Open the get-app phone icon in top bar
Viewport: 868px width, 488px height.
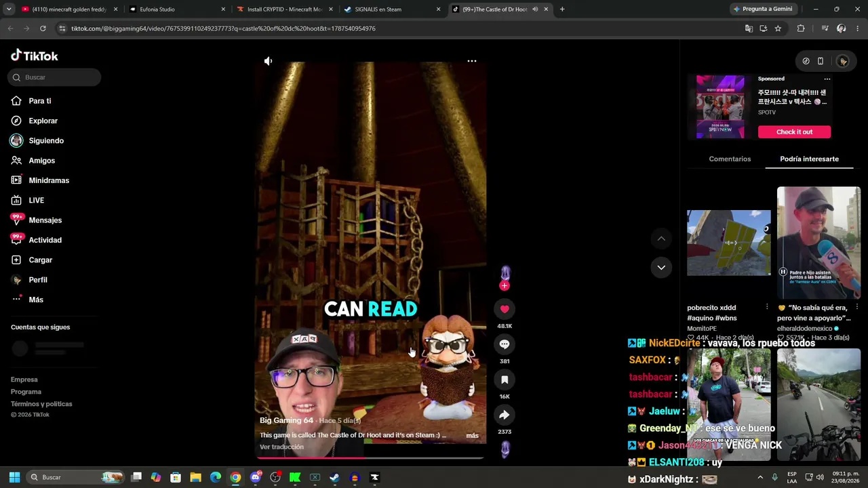click(x=821, y=61)
